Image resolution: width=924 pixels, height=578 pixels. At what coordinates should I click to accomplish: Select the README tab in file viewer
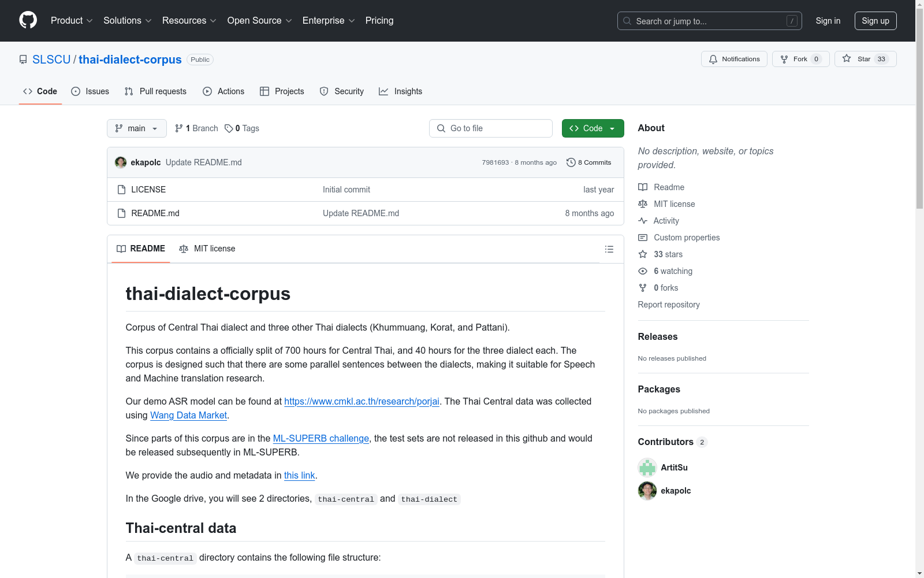[x=141, y=249]
